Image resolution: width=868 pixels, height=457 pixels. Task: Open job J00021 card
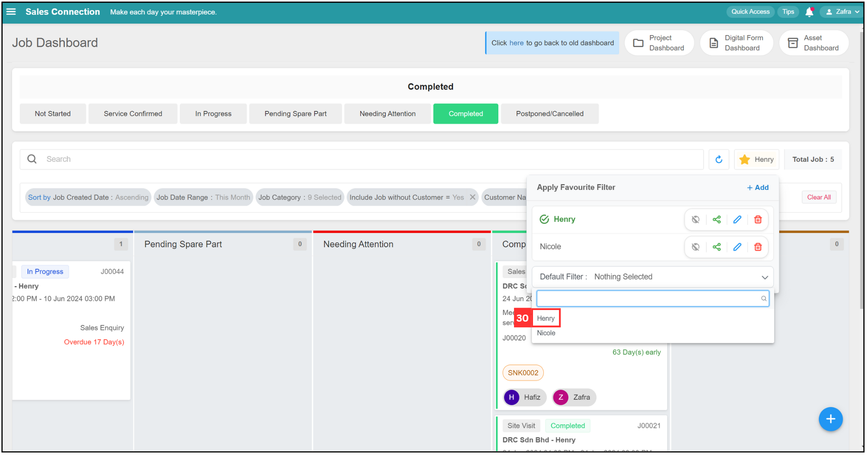[x=582, y=433]
